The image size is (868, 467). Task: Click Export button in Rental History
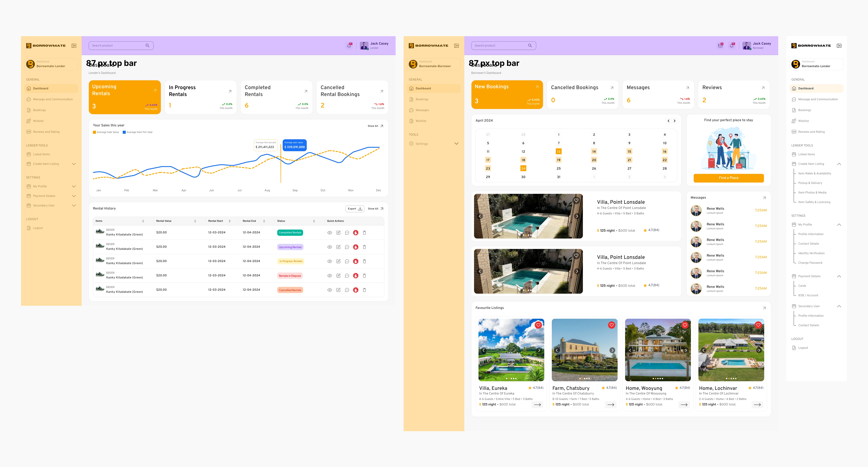coord(355,209)
